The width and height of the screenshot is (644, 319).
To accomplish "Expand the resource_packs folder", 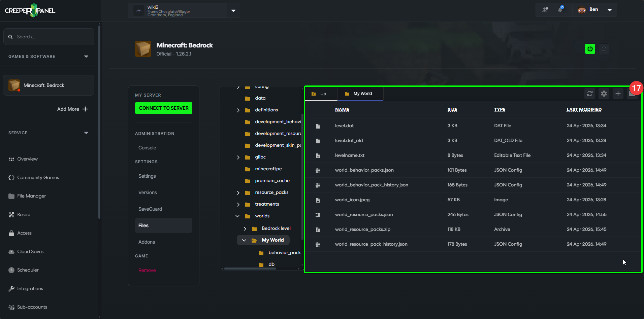I will pos(238,192).
